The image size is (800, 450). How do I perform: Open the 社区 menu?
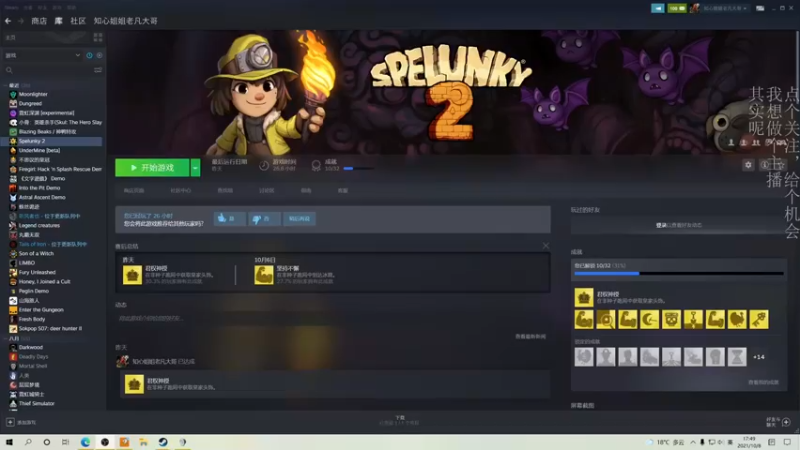pos(78,21)
